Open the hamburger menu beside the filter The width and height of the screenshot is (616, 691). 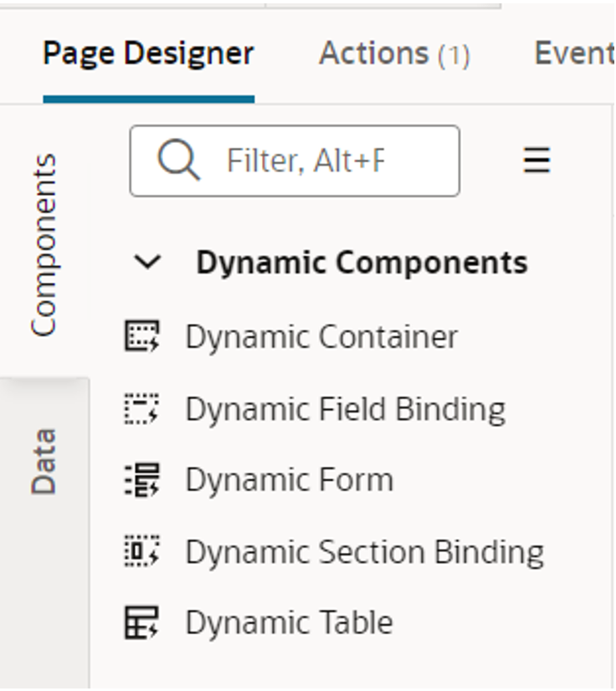(536, 160)
